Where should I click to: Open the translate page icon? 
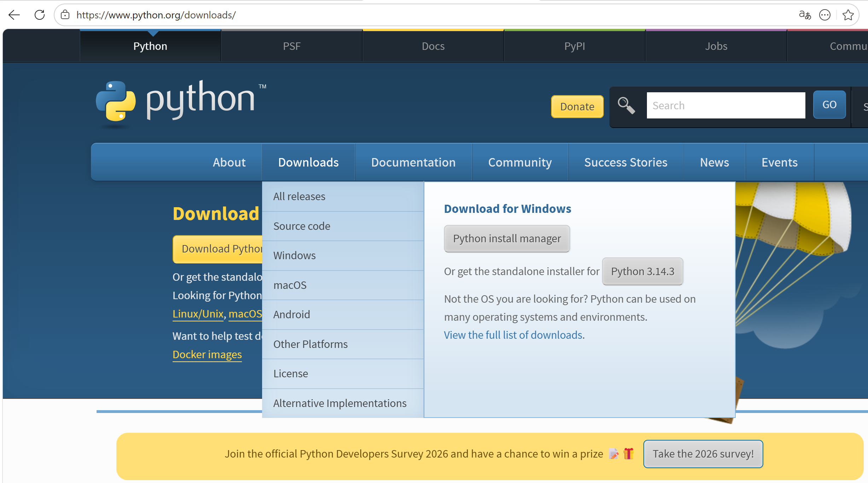tap(805, 15)
